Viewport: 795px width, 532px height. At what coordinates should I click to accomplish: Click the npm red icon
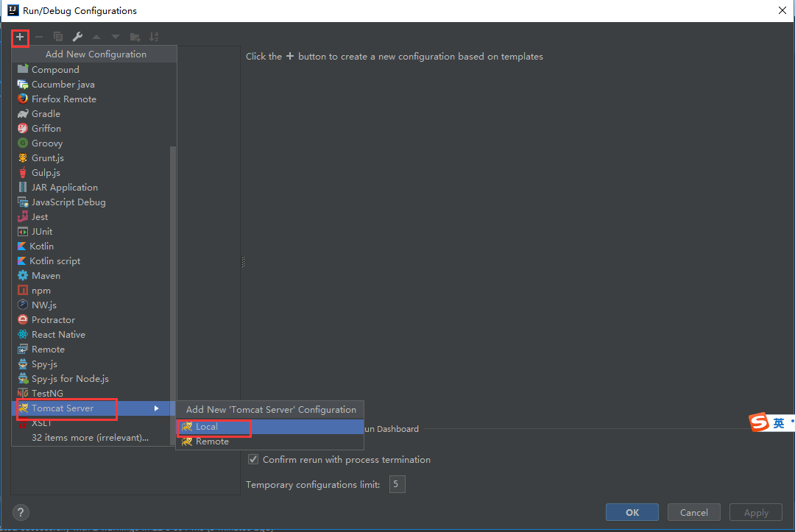pyautogui.click(x=23, y=291)
